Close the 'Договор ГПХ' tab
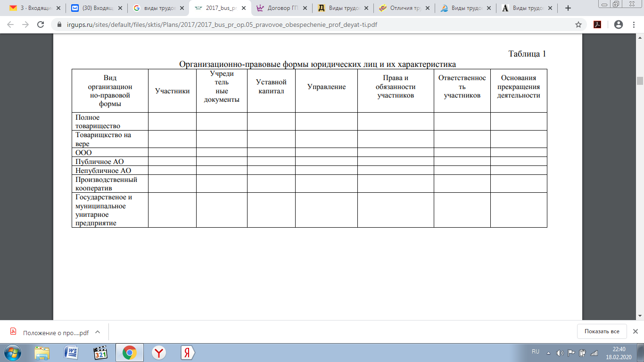644x362 pixels. tap(304, 8)
